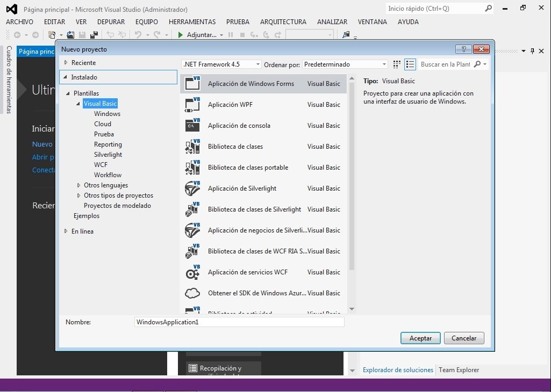
Task: Click the Aplicación de Silverlight template icon
Action: pyautogui.click(x=192, y=188)
